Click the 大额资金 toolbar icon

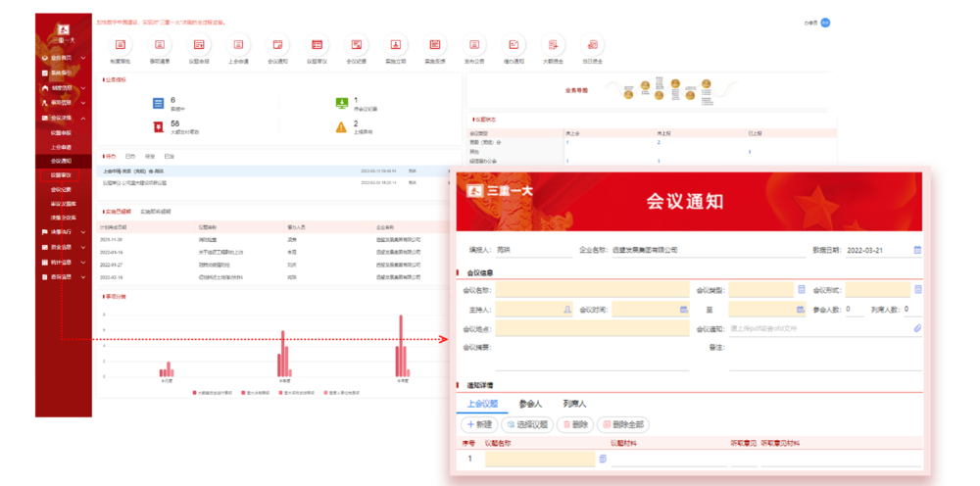tap(554, 45)
